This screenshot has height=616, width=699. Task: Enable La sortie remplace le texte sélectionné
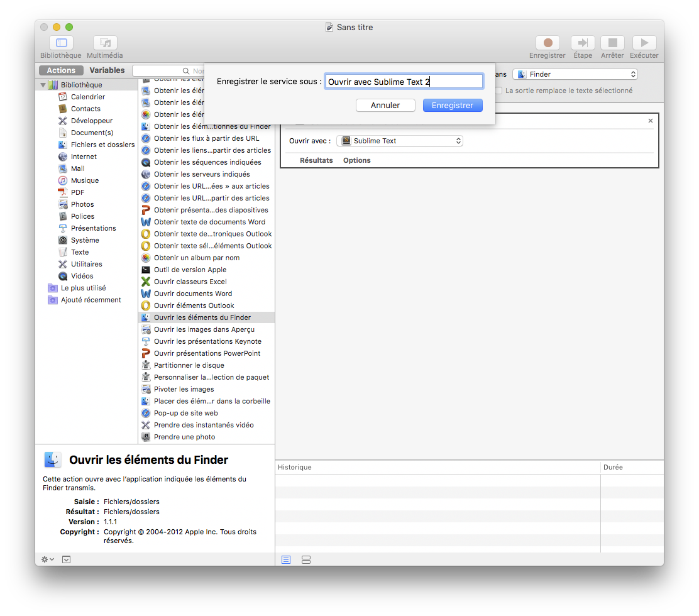click(499, 91)
